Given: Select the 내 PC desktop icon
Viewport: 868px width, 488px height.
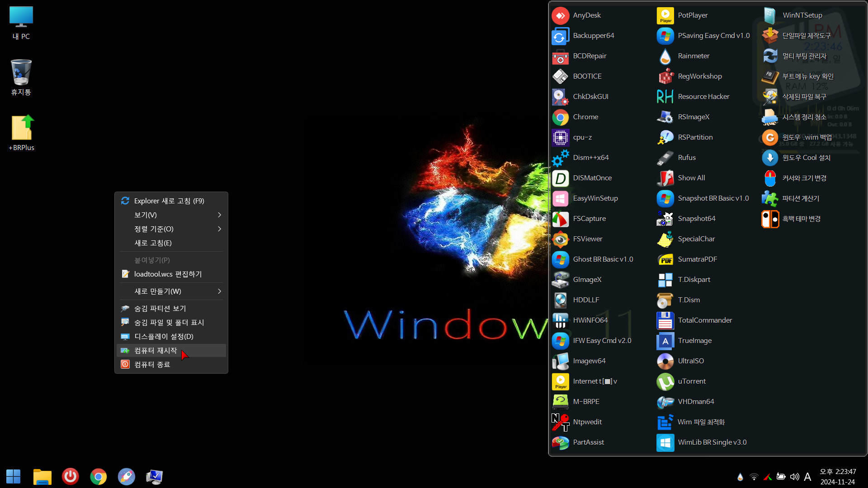Looking at the screenshot, I should (21, 23).
